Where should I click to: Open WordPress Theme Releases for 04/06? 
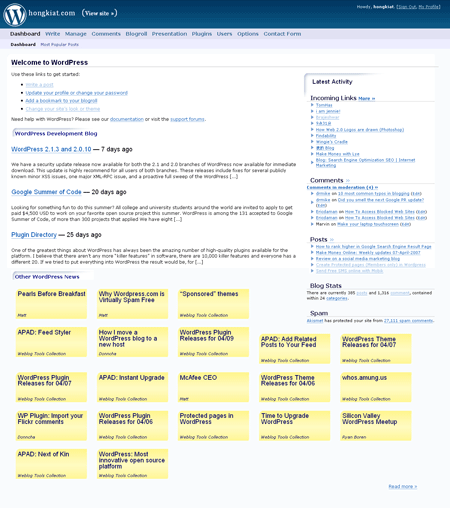(x=295, y=387)
